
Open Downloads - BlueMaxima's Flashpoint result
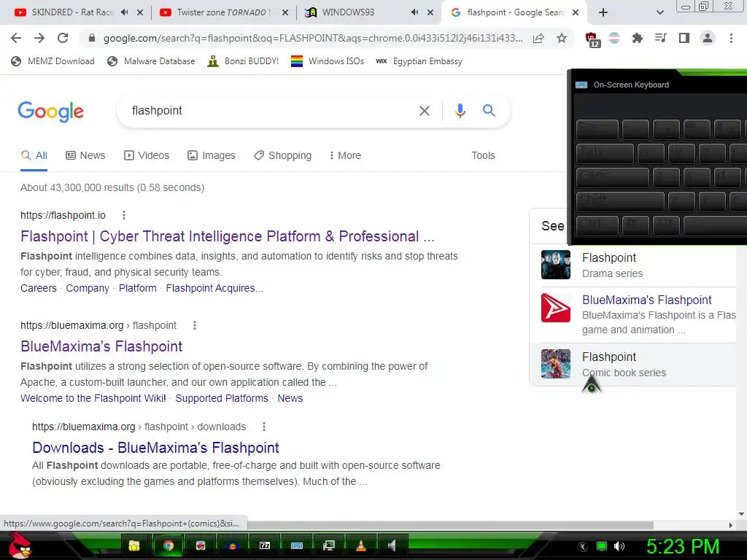click(156, 448)
